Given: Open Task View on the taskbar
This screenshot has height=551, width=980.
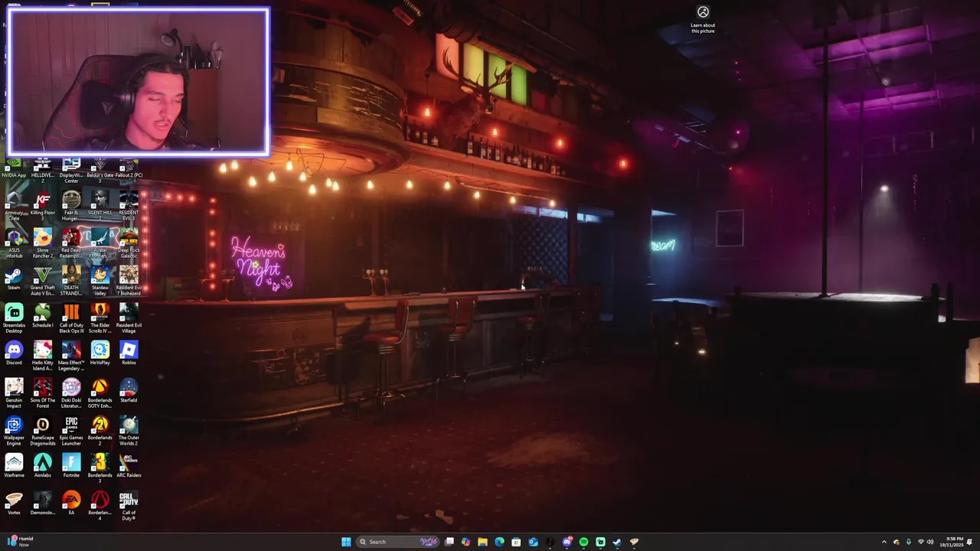Looking at the screenshot, I should (x=449, y=542).
